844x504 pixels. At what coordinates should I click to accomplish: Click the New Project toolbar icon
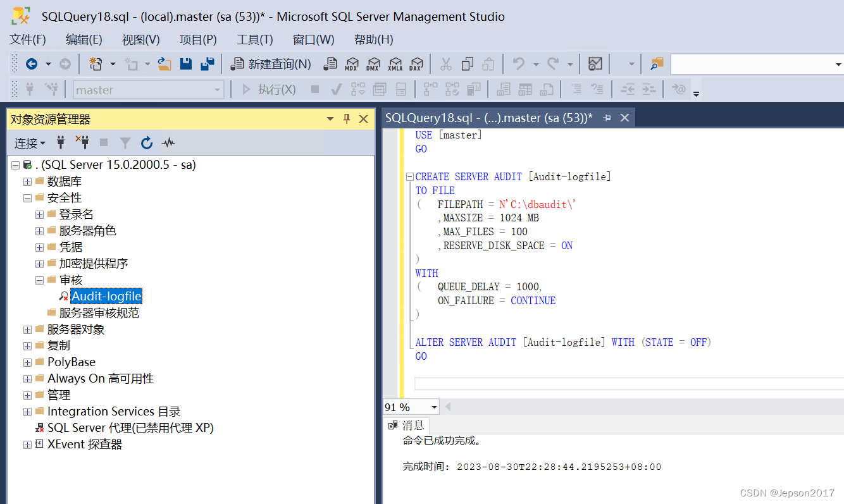96,64
